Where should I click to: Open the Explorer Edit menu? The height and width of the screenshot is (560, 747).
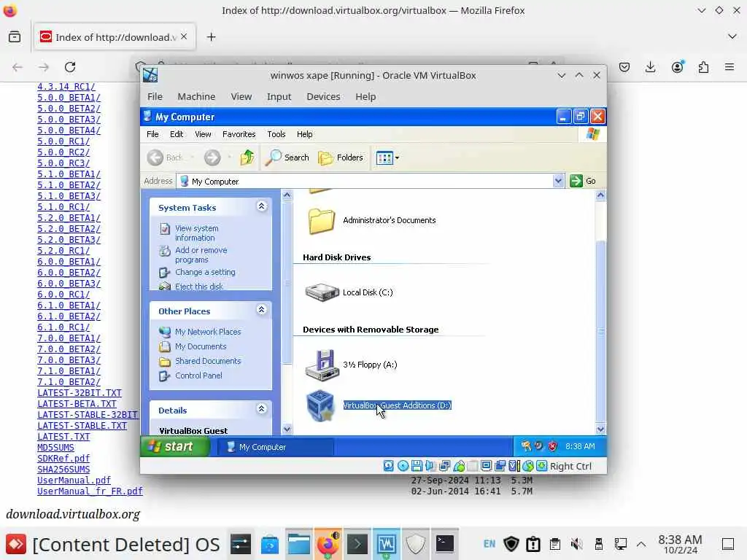(177, 134)
